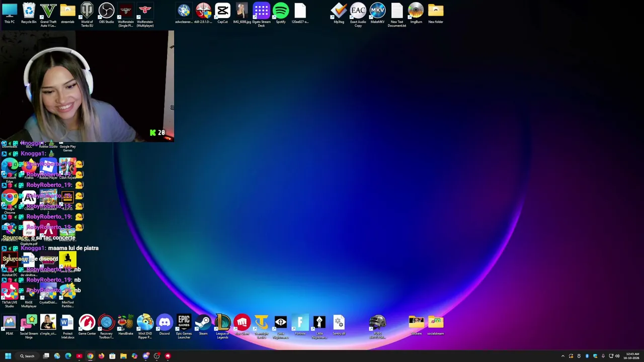Launch Teamfight Tactics shortcut

261,326
